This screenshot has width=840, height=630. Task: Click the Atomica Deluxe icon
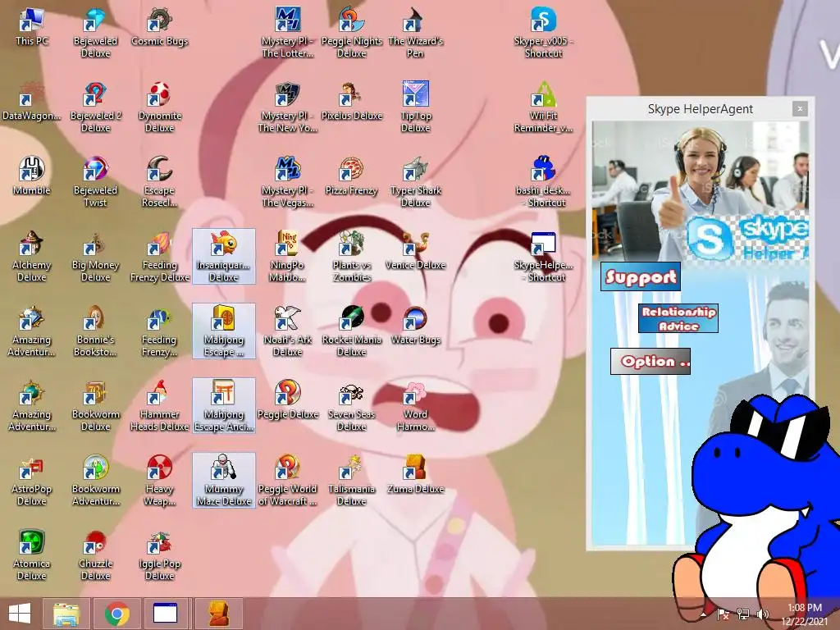[31, 555]
